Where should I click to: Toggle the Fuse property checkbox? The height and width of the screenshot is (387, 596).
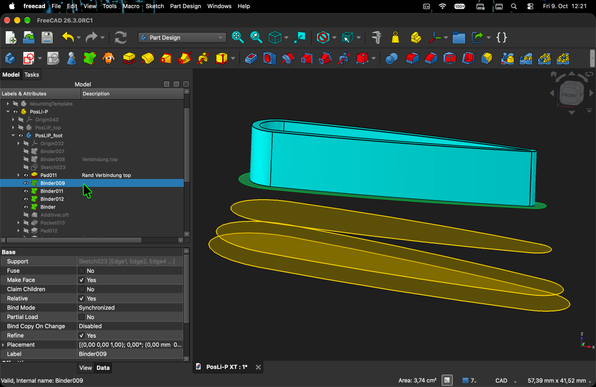point(81,271)
